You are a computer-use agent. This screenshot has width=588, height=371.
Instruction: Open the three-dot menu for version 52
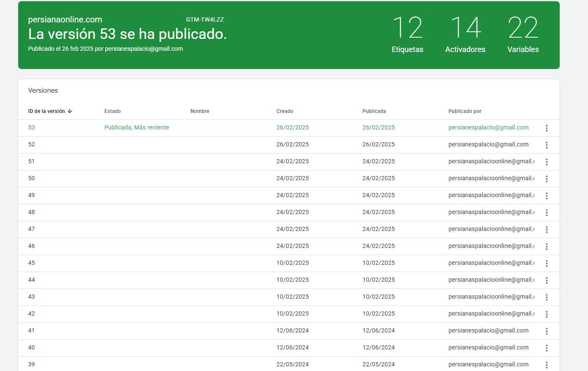coord(547,145)
